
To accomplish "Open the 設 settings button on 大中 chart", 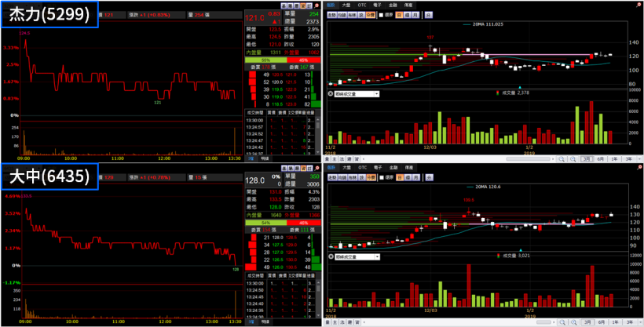I will tap(361, 177).
